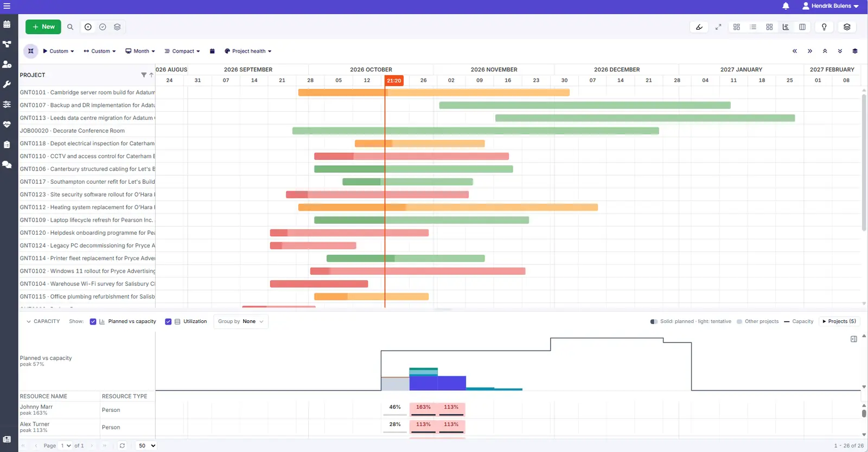This screenshot has width=868, height=452.
Task: Click the today marker 21:20 on timeline
Action: (394, 81)
